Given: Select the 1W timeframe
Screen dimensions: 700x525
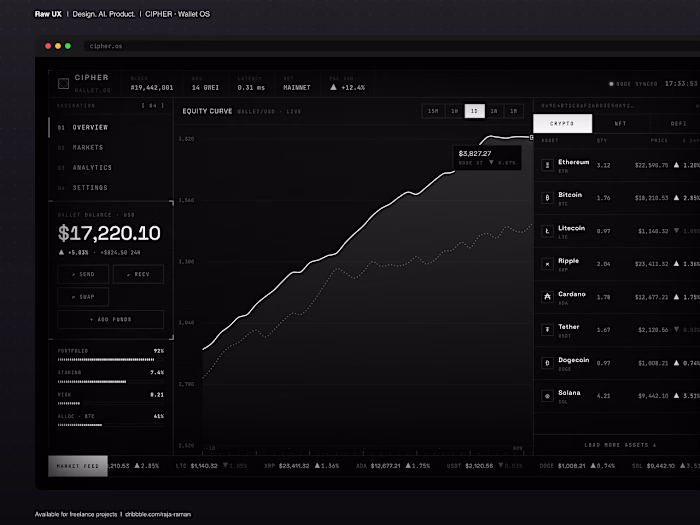Looking at the screenshot, I should pos(494,111).
